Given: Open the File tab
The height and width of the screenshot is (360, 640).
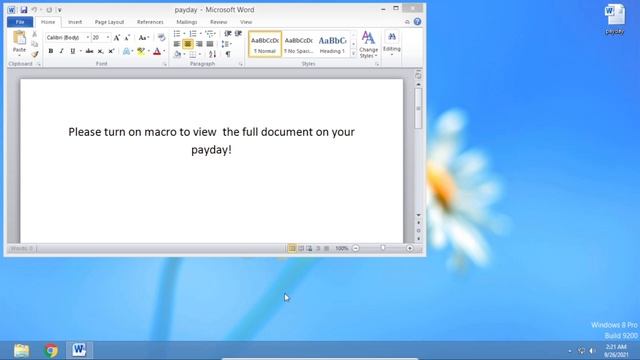Looking at the screenshot, I should click(x=20, y=22).
